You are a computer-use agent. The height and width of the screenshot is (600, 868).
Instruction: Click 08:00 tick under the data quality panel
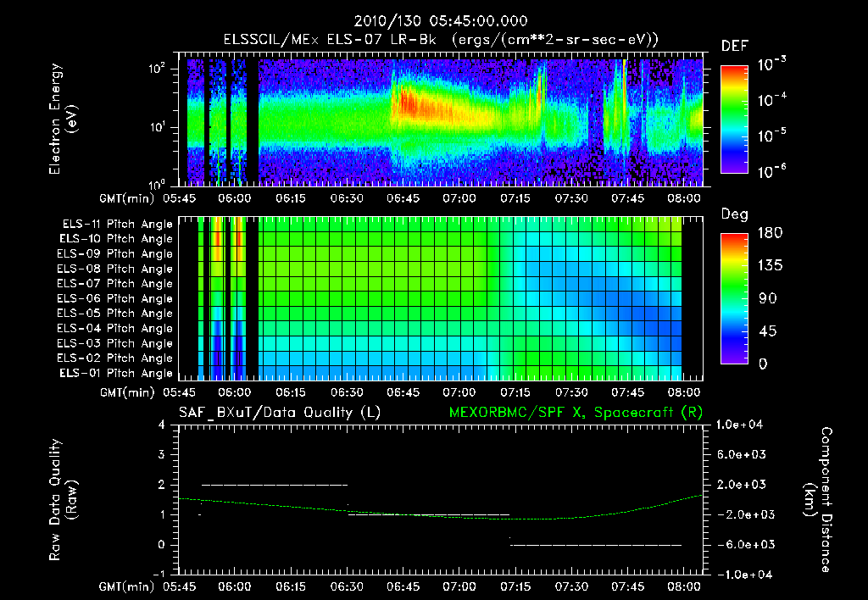coord(684,587)
